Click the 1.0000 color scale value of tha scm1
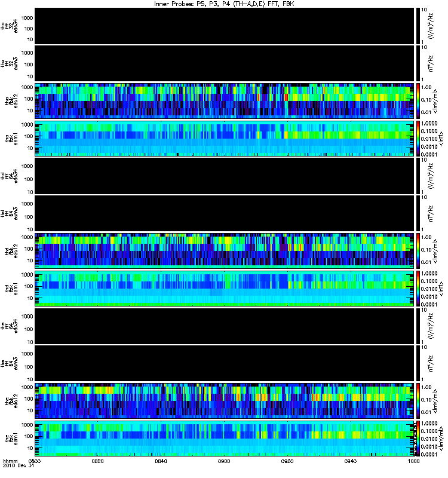Image resolution: width=448 pixels, height=478 pixels. [x=429, y=123]
